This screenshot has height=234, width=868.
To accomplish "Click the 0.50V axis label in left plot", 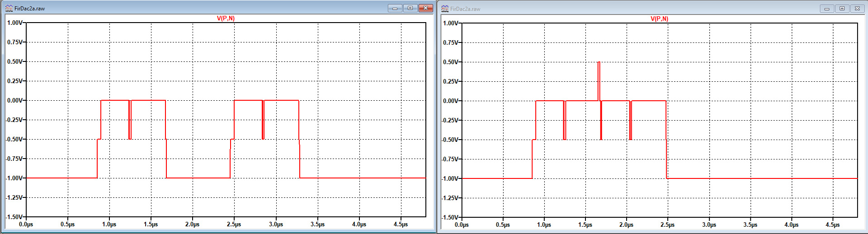I will click(x=14, y=61).
